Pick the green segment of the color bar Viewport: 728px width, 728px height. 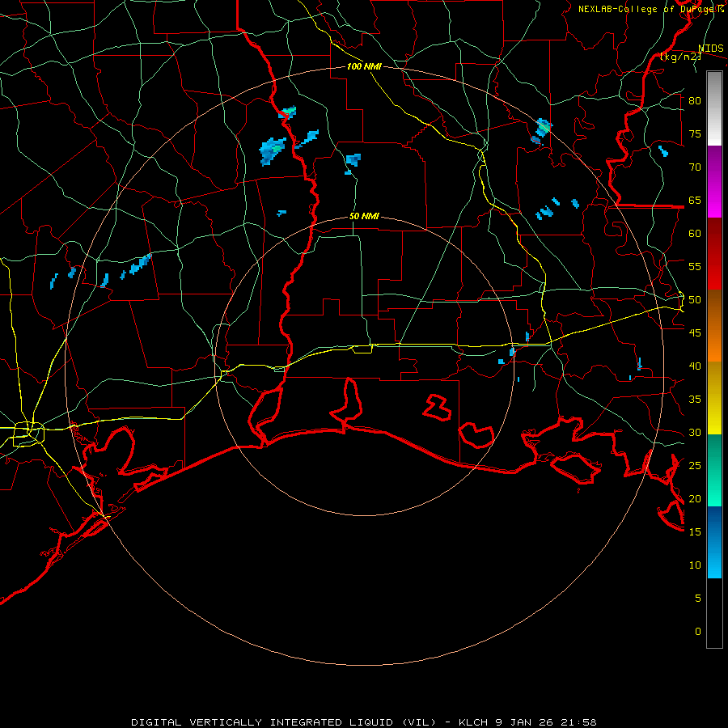point(714,470)
